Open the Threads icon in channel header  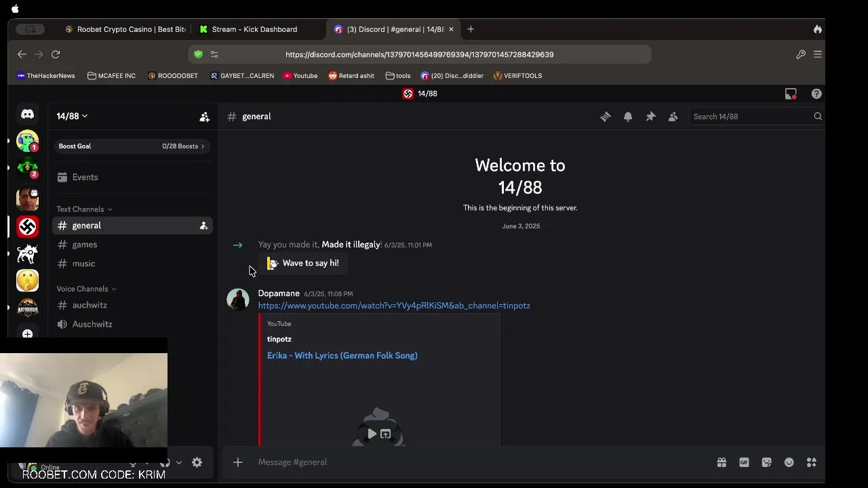pos(606,117)
